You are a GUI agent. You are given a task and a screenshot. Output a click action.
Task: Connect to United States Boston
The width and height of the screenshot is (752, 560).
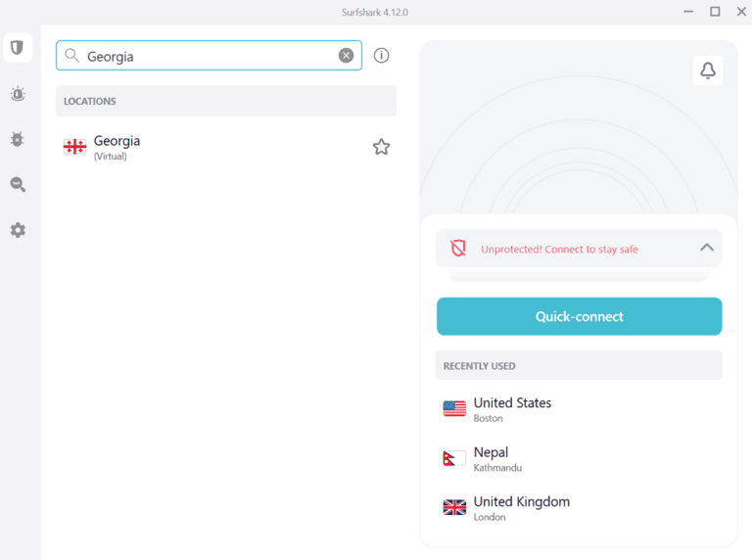coord(512,409)
